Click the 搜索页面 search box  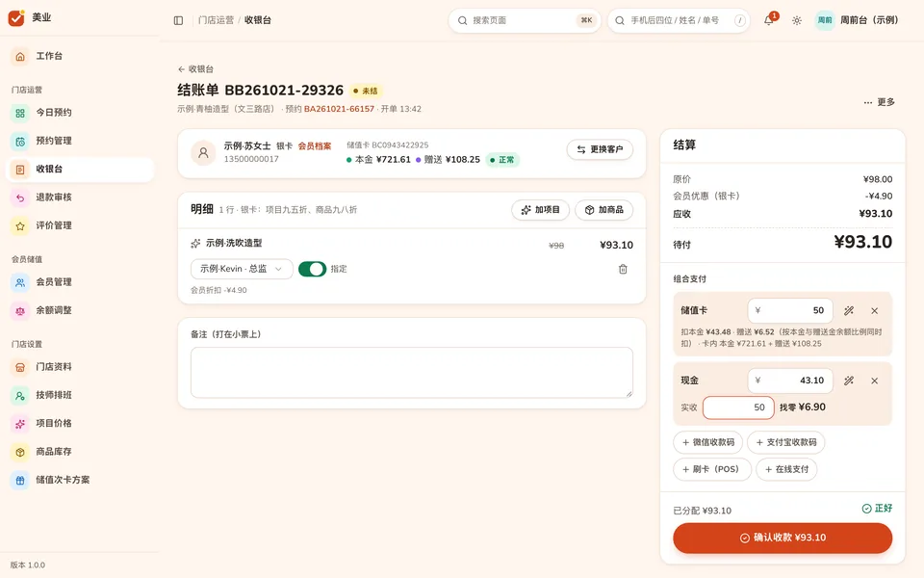[x=525, y=20]
